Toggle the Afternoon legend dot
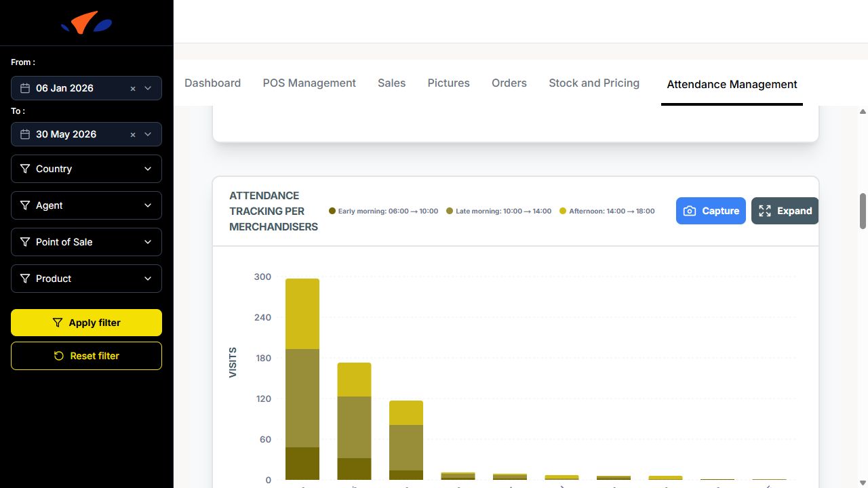 (563, 211)
